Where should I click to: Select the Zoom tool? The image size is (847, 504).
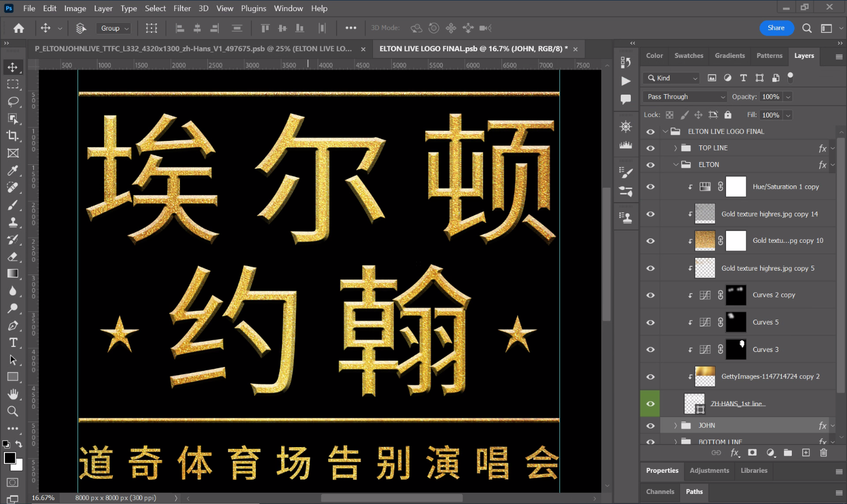(x=12, y=412)
